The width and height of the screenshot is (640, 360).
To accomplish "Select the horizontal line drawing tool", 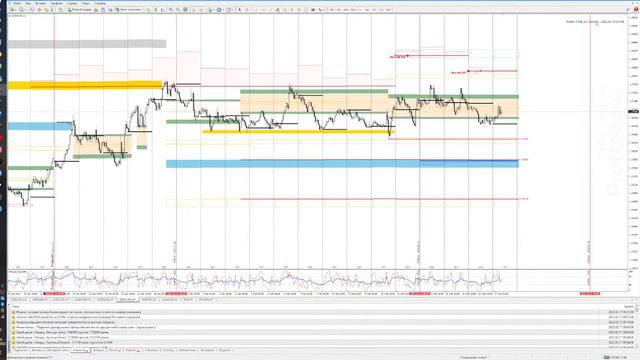I will (x=263, y=9).
